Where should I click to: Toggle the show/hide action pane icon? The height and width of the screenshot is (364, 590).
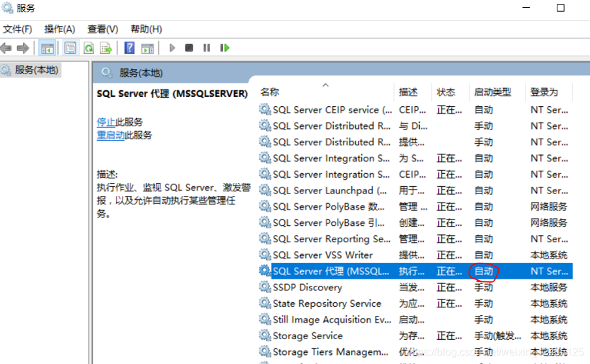(147, 48)
